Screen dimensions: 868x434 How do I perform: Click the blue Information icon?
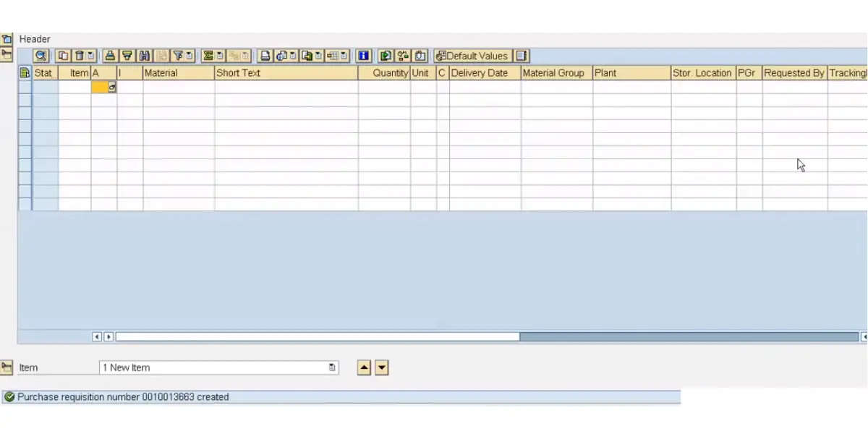tap(364, 56)
